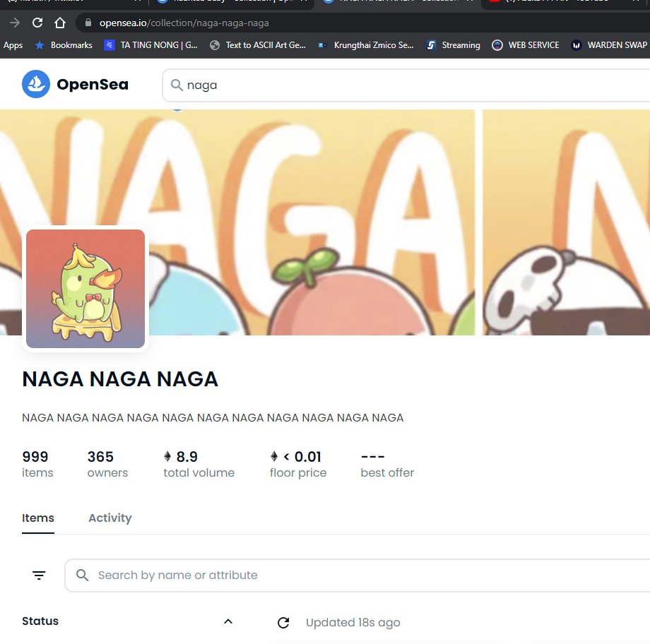Click the Updated 18s ago text
The height and width of the screenshot is (644, 650).
click(x=353, y=622)
